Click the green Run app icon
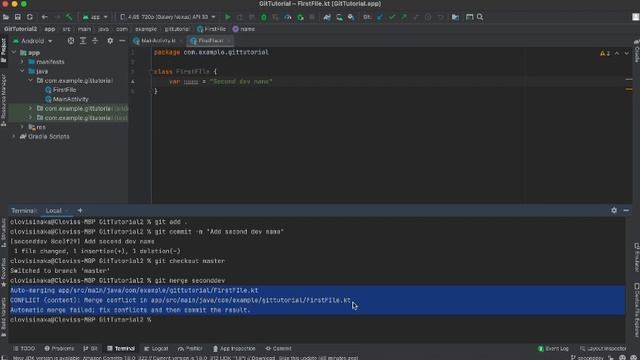Image resolution: width=640 pixels, height=360 pixels. [x=228, y=17]
